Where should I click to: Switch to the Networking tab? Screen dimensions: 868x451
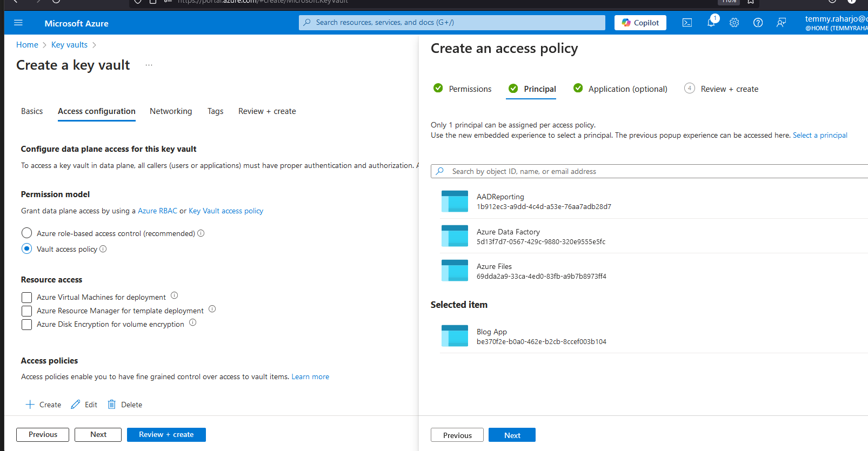tap(171, 111)
